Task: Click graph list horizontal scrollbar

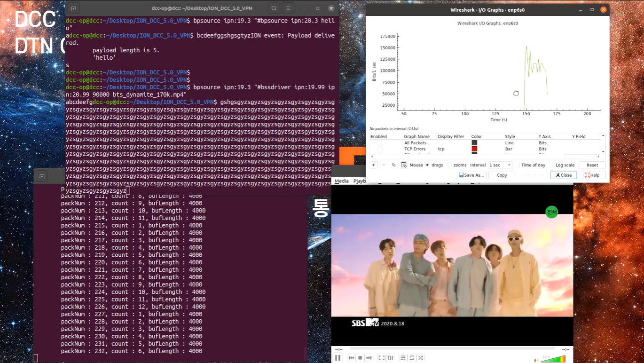Action: point(486,156)
